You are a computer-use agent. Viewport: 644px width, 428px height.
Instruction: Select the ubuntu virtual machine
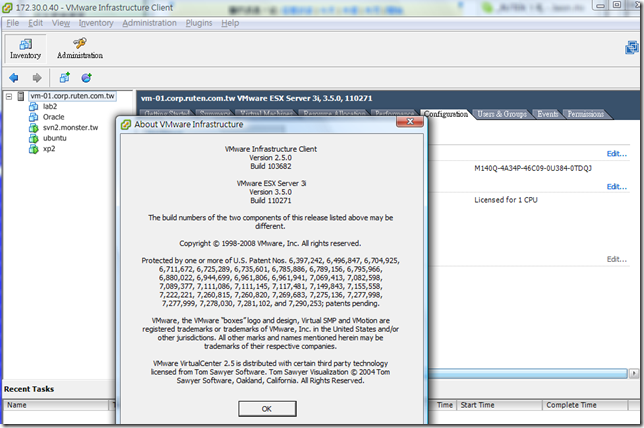[x=55, y=138]
